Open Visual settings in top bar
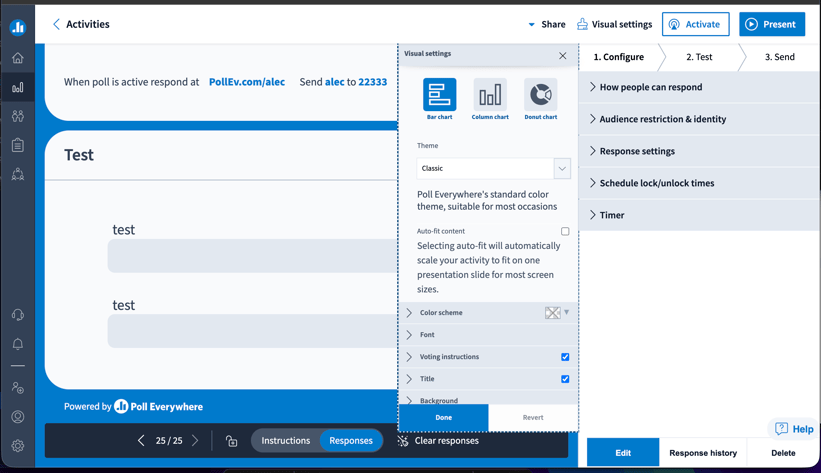 pyautogui.click(x=615, y=24)
